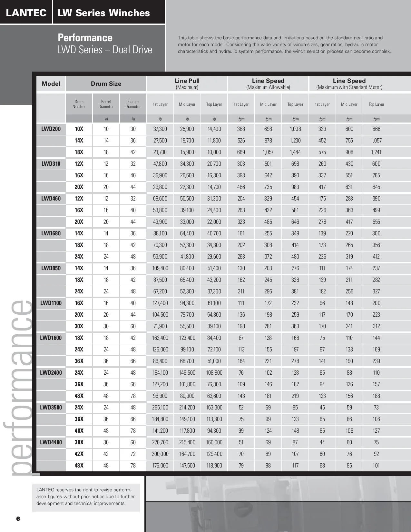Viewport: 411px width, 532px height.
Task: Select the LWD460 model cell
Action: pyautogui.click(x=51, y=199)
